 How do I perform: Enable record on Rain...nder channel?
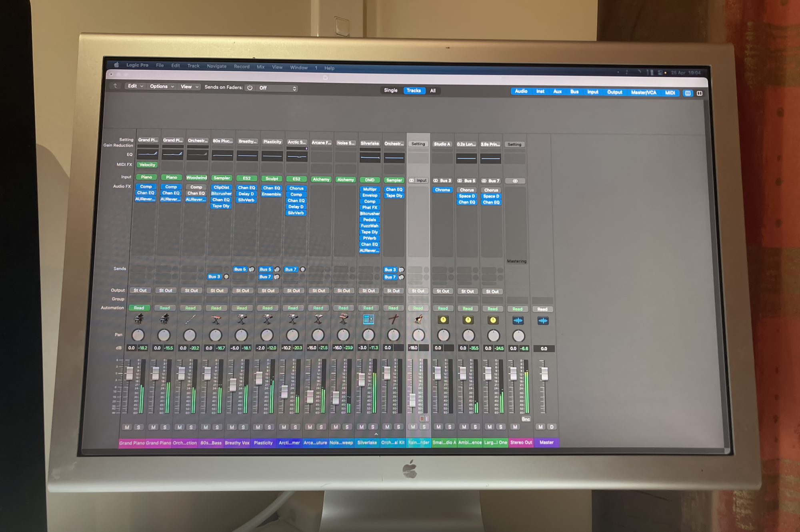pos(422,419)
